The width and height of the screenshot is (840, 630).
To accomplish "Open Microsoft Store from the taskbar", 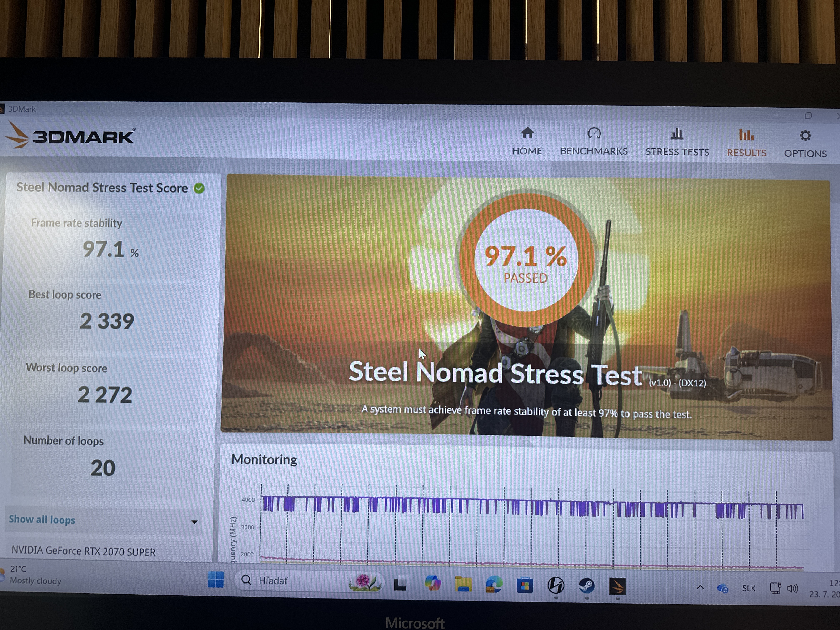I will point(525,585).
